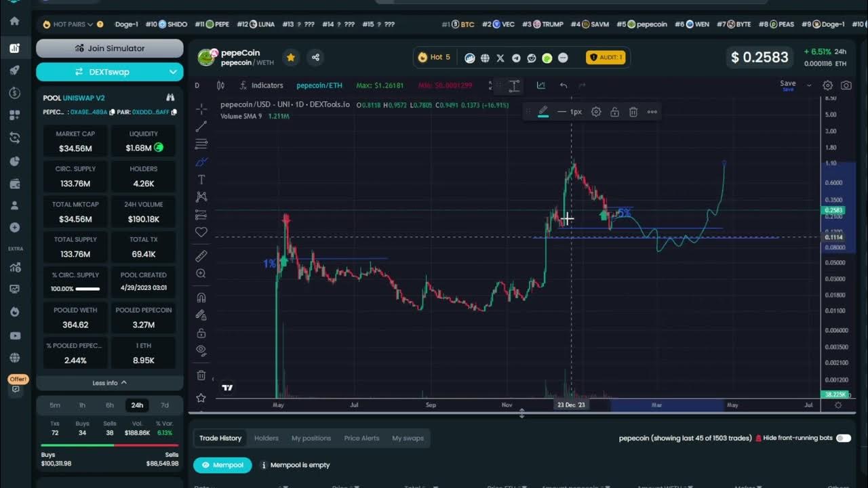This screenshot has height=488, width=868.
Task: Open the candlestick chart type selector
Action: [220, 85]
